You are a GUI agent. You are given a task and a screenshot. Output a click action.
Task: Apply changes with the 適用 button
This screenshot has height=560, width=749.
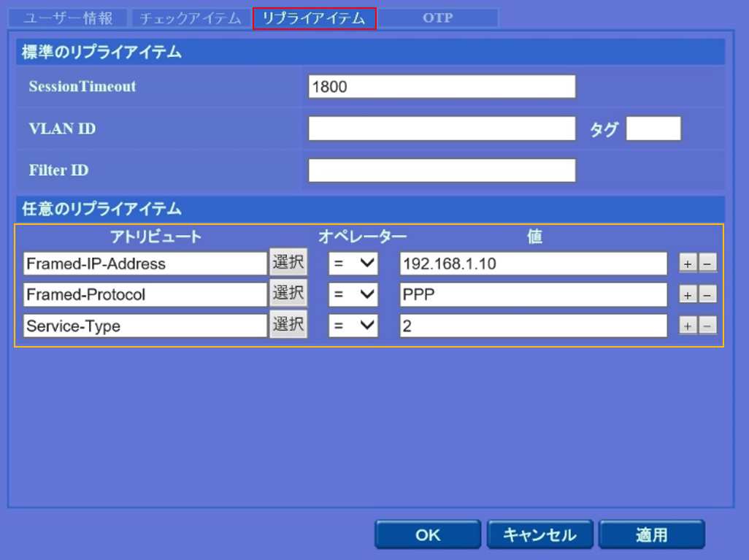pos(651,534)
